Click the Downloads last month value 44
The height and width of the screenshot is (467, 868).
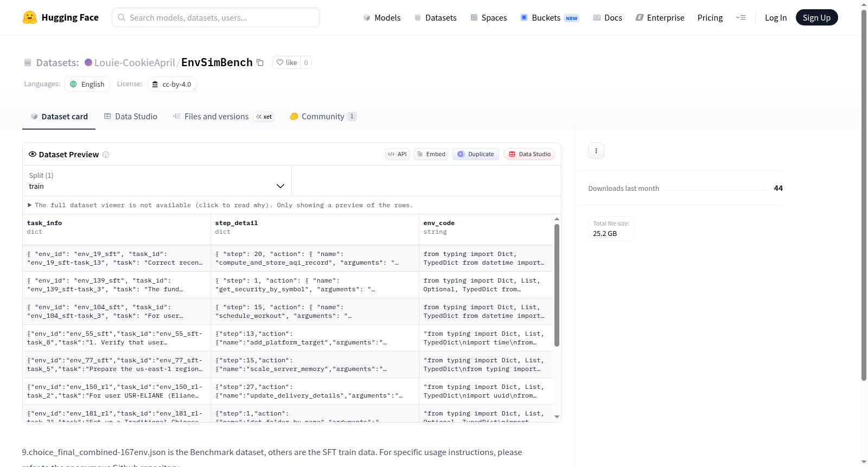(x=778, y=188)
